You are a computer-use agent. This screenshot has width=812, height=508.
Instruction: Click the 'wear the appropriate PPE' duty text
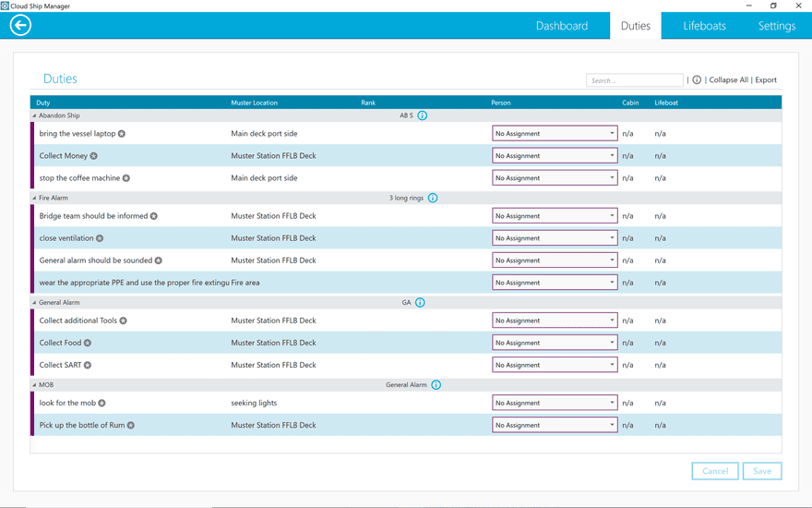[x=134, y=283]
